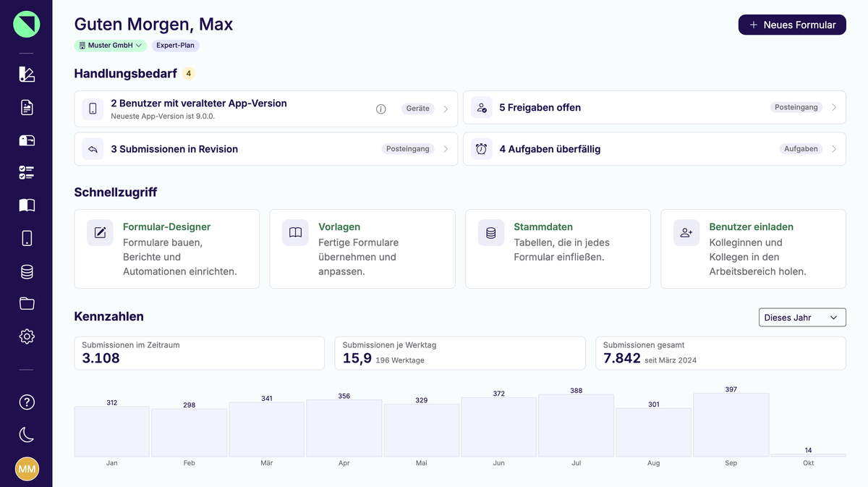Open the smartphone devices icon in the sidebar
868x487 pixels.
click(27, 238)
